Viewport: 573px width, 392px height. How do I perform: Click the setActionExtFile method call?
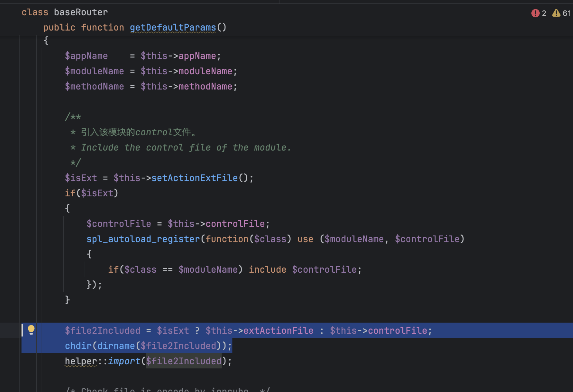[x=194, y=178]
